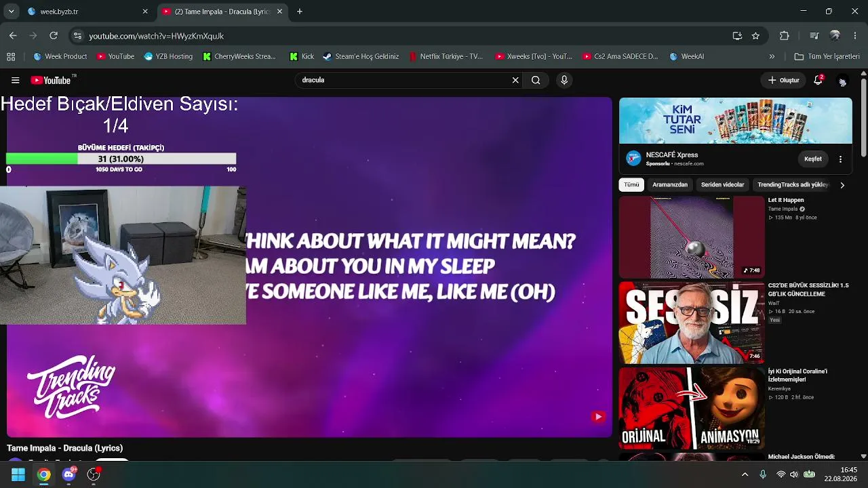Open the Chrome profile avatar
The width and height of the screenshot is (868, 488).
835,36
